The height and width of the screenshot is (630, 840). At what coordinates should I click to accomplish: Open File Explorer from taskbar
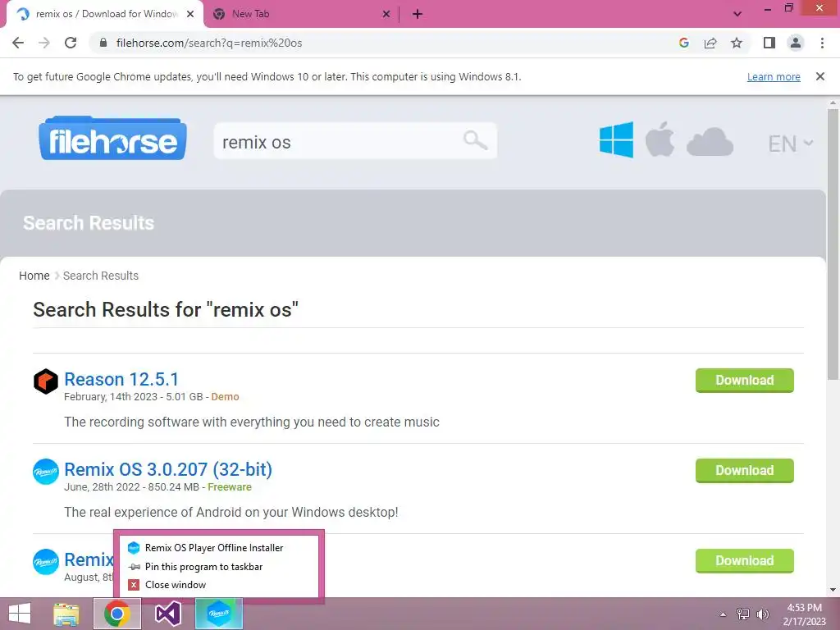66,614
